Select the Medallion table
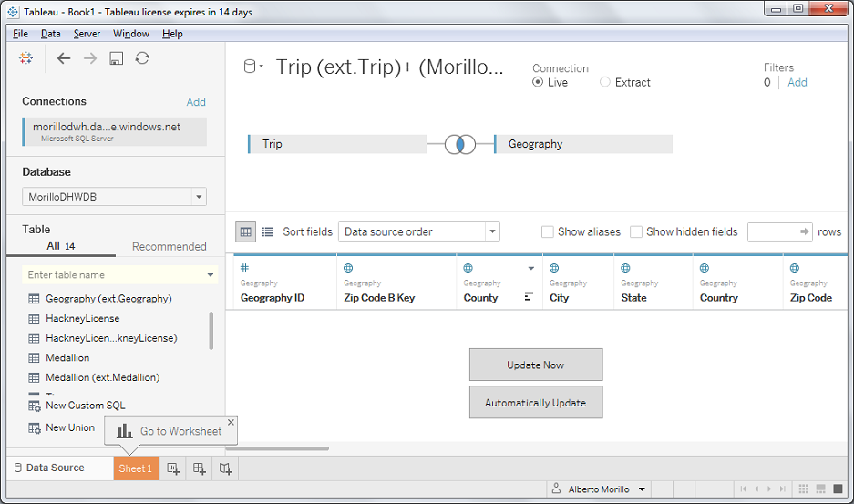The image size is (854, 504). [x=67, y=358]
